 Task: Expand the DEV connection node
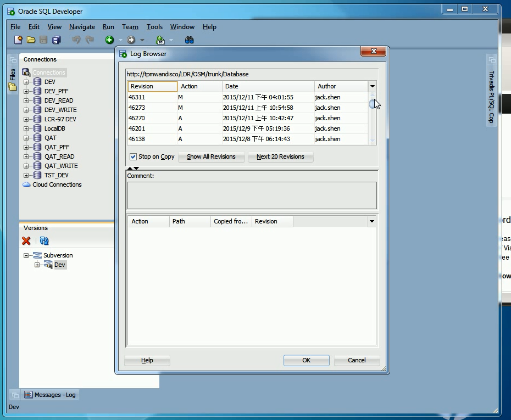click(26, 82)
